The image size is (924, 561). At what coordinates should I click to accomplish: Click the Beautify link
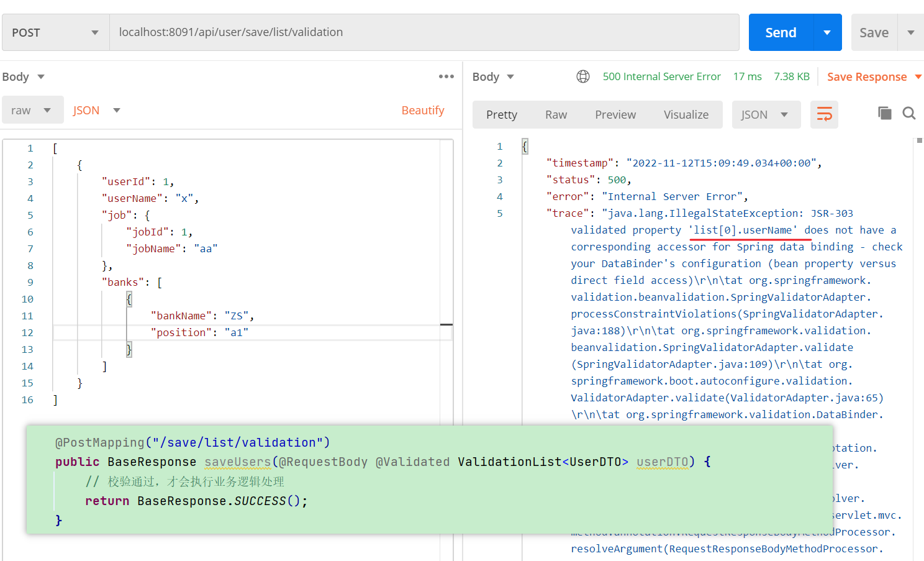point(423,110)
